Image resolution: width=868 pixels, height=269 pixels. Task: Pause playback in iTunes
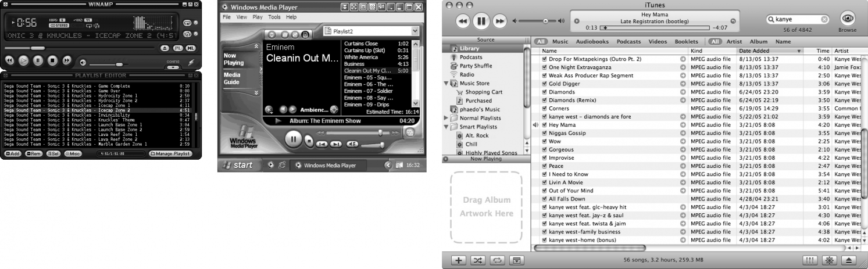tap(481, 21)
